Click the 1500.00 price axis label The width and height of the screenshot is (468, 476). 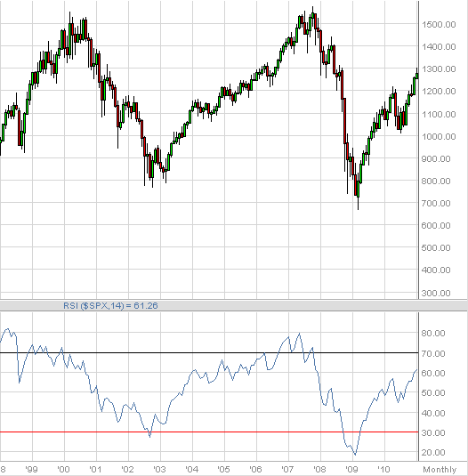point(439,24)
